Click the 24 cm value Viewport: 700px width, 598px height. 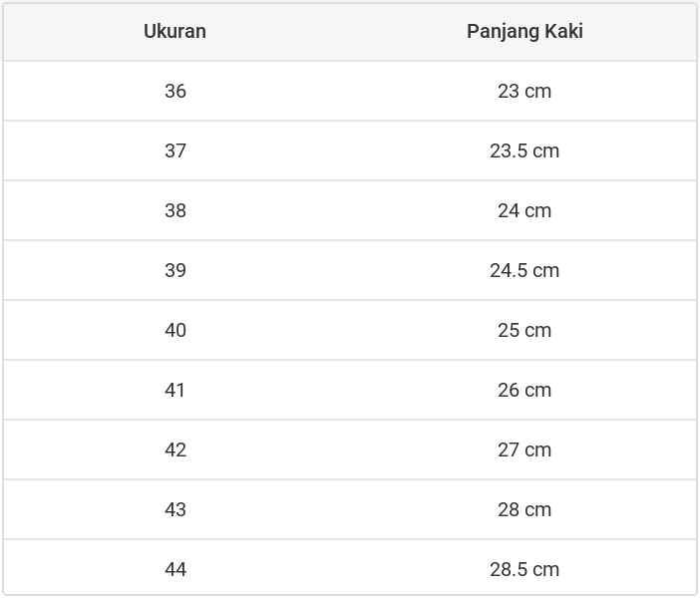525,210
